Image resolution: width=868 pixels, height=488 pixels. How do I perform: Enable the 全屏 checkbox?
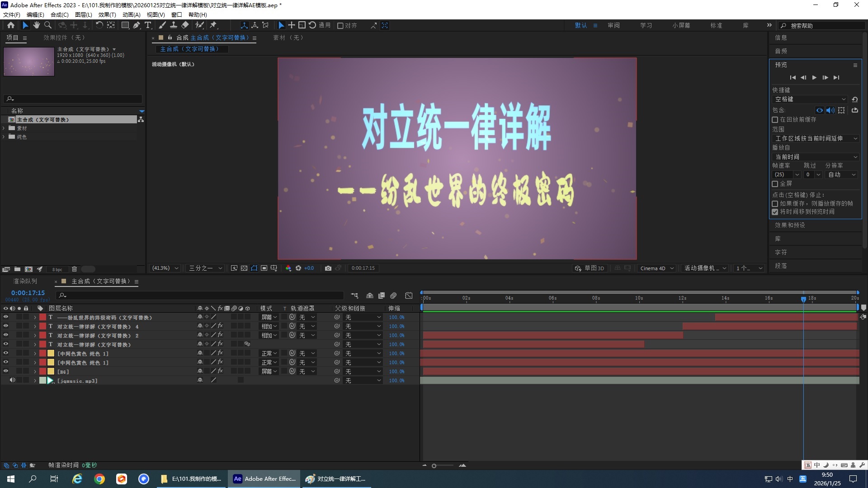(775, 184)
